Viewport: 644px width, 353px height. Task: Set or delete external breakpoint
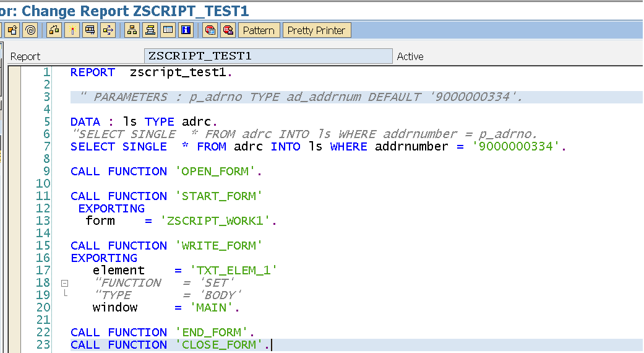tap(228, 30)
